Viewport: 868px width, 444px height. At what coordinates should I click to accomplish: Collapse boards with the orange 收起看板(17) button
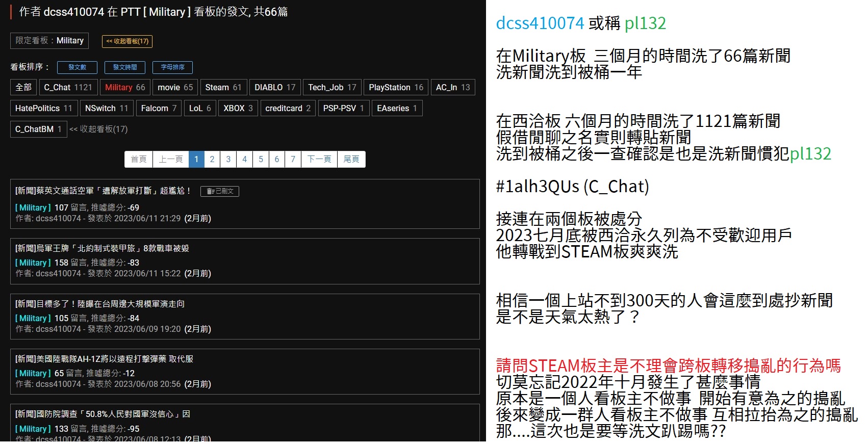click(127, 41)
